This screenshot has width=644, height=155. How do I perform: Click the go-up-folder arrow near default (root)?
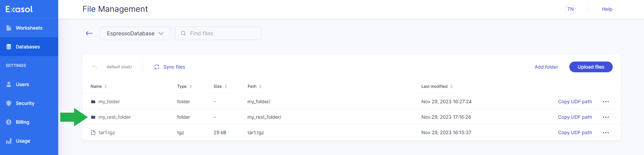pos(95,67)
